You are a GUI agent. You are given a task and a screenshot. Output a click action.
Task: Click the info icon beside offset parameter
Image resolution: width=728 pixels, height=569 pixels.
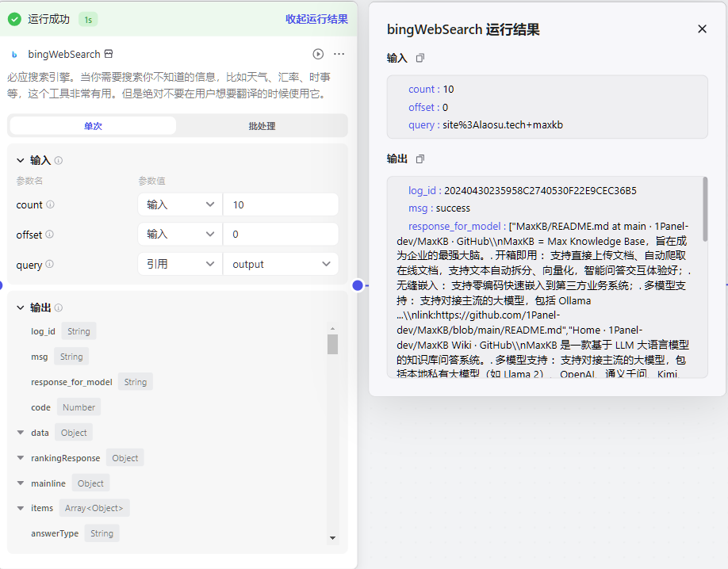(49, 235)
